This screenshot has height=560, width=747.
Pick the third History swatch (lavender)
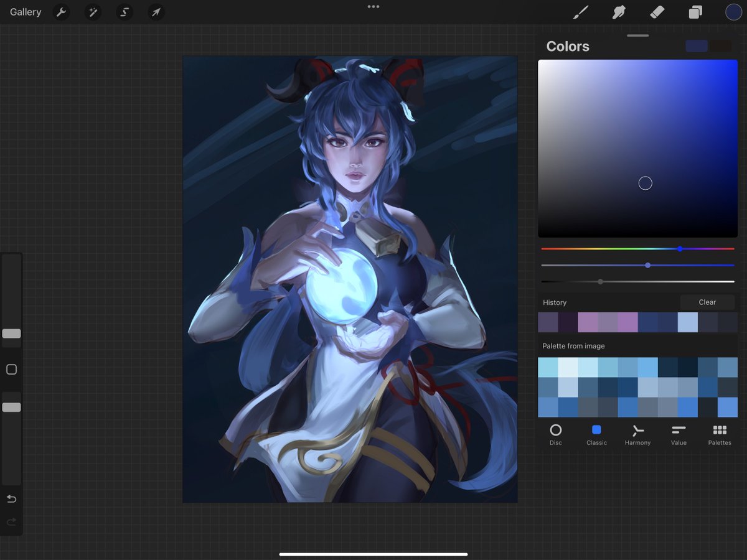pyautogui.click(x=588, y=322)
